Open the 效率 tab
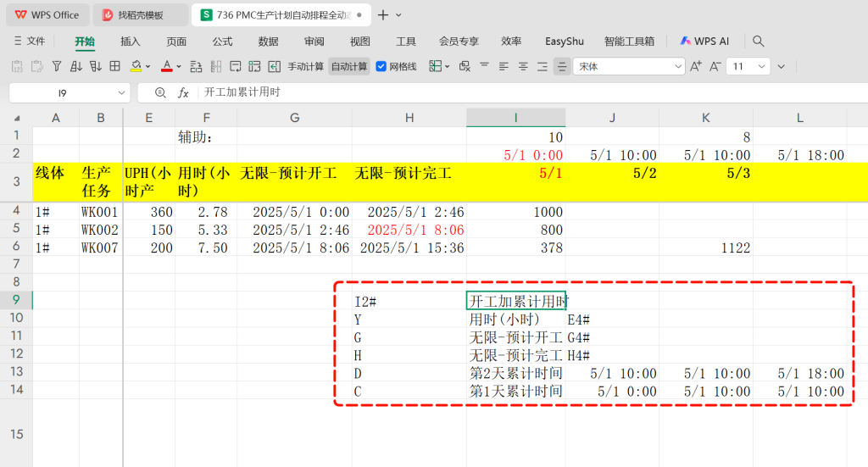Viewport: 868px width, 467px height. pyautogui.click(x=511, y=42)
